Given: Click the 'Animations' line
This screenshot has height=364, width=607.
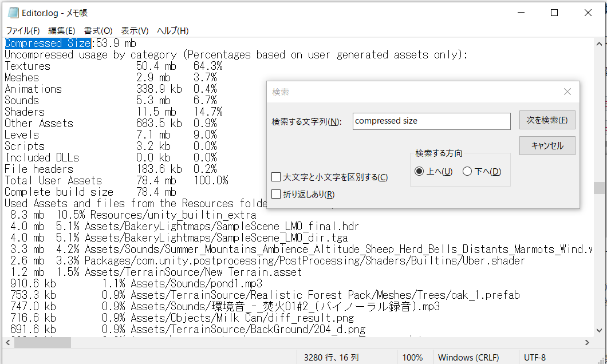Looking at the screenshot, I should click(x=111, y=89).
